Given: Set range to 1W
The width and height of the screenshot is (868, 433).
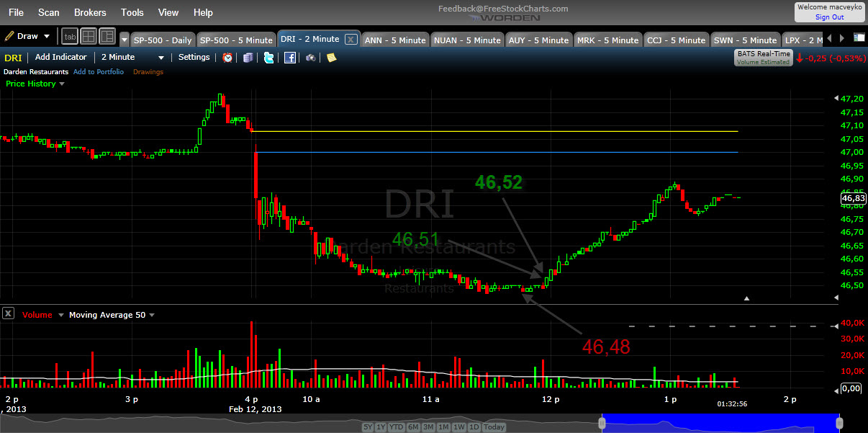Looking at the screenshot, I should click(459, 427).
